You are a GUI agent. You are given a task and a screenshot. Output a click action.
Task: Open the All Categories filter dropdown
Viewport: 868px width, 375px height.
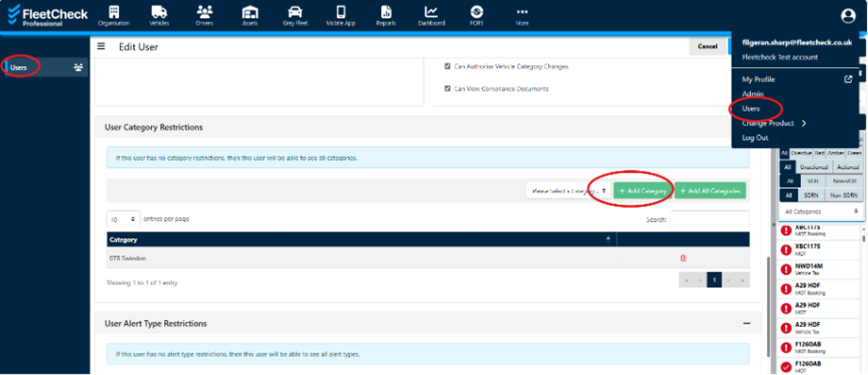point(821,211)
